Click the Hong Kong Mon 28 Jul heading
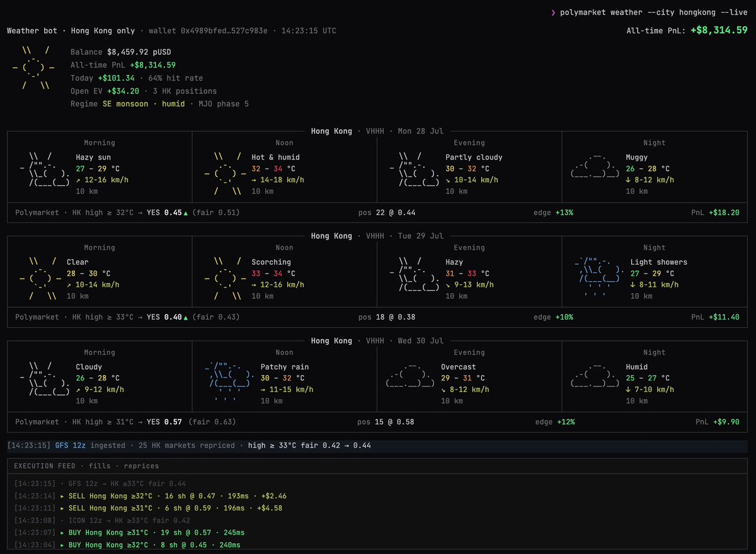The width and height of the screenshot is (756, 554). point(377,131)
